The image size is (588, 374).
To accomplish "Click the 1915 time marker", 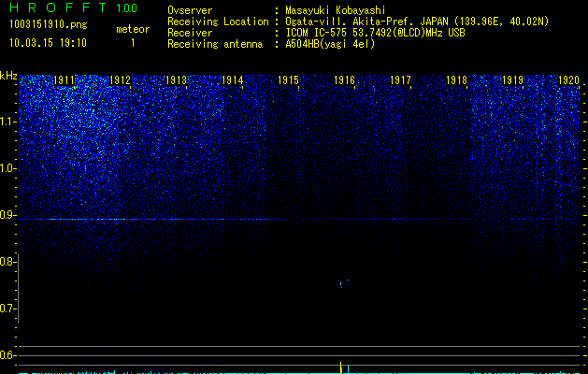I will tap(288, 80).
